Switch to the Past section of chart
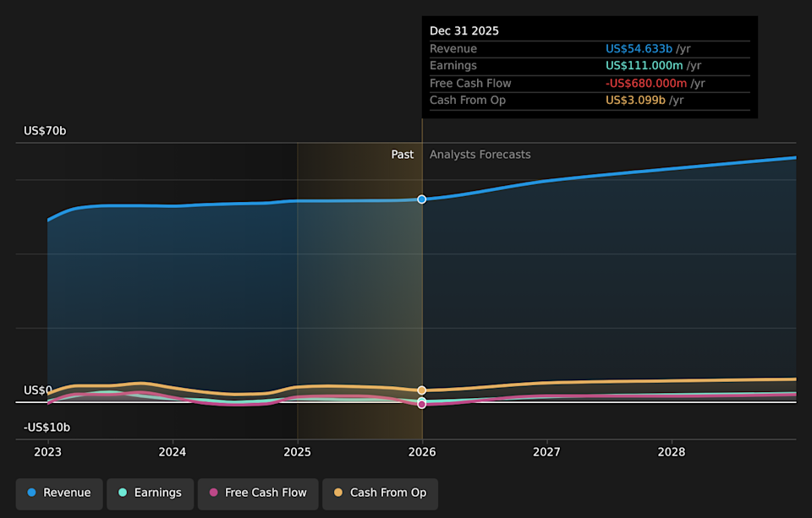The height and width of the screenshot is (518, 812). [403, 154]
